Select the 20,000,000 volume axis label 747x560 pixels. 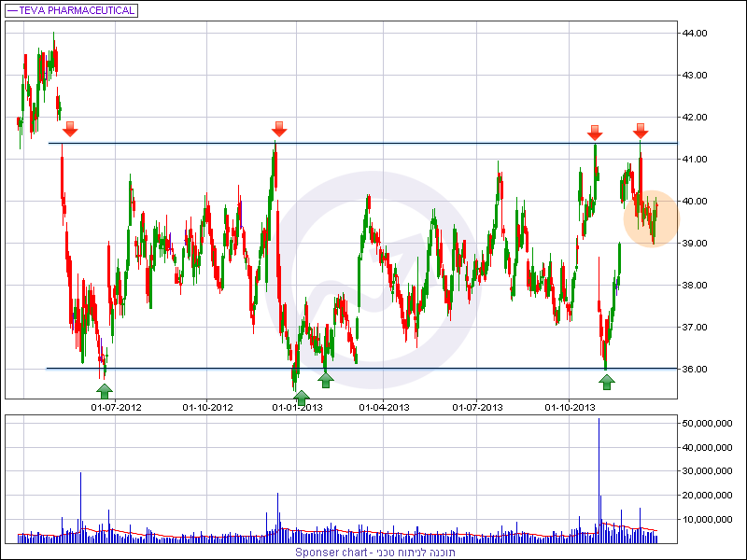(707, 496)
